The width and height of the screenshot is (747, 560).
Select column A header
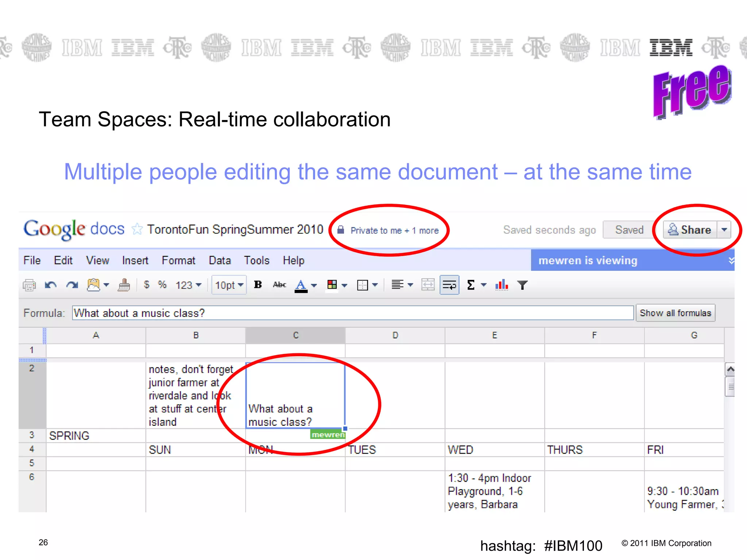click(x=96, y=335)
